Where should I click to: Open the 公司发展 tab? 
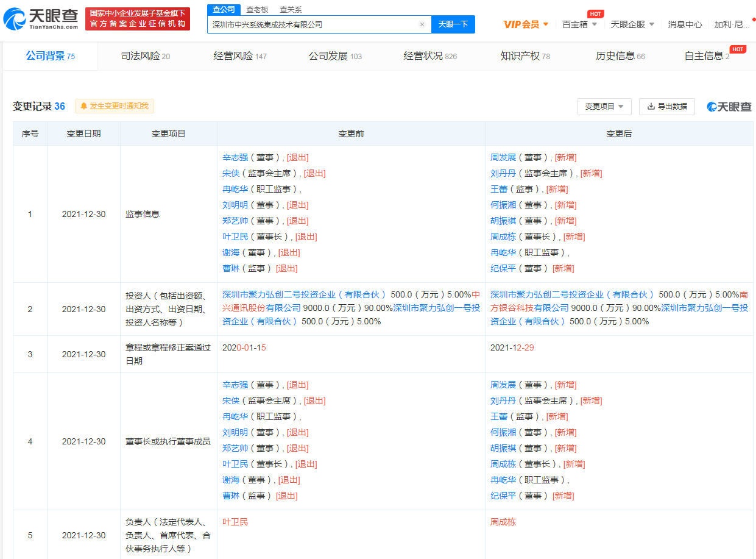coord(335,56)
